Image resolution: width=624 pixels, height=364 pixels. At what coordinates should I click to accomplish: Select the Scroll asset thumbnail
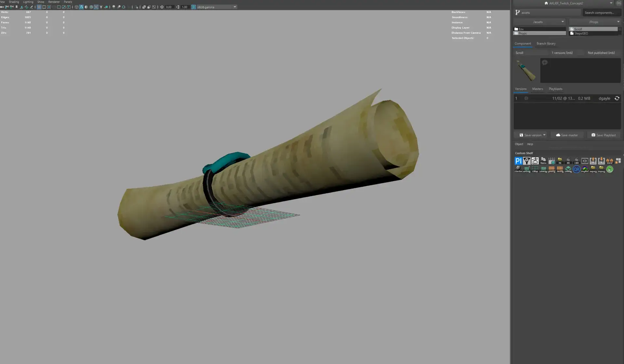click(x=526, y=70)
